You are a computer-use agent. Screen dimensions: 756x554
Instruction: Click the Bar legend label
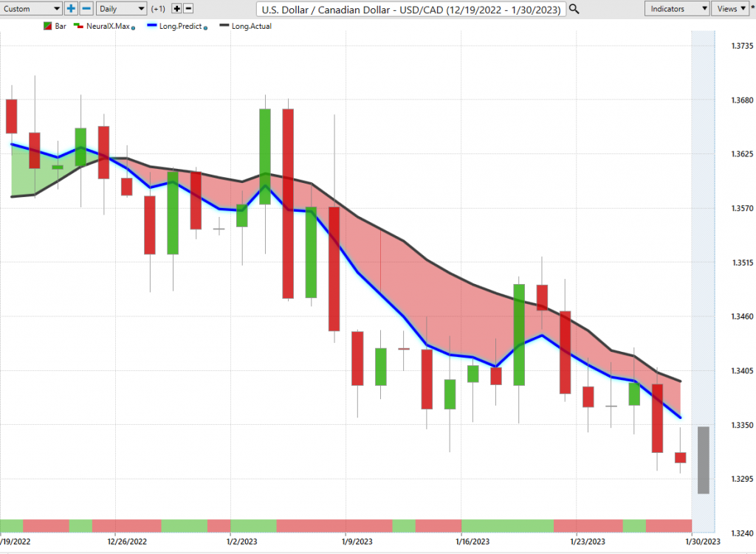(x=61, y=26)
